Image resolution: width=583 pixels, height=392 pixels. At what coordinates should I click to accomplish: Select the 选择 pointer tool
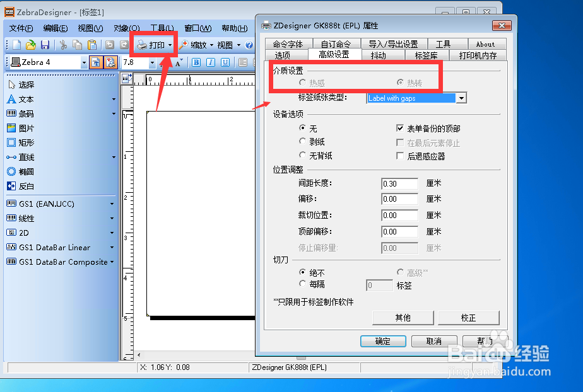tap(21, 84)
